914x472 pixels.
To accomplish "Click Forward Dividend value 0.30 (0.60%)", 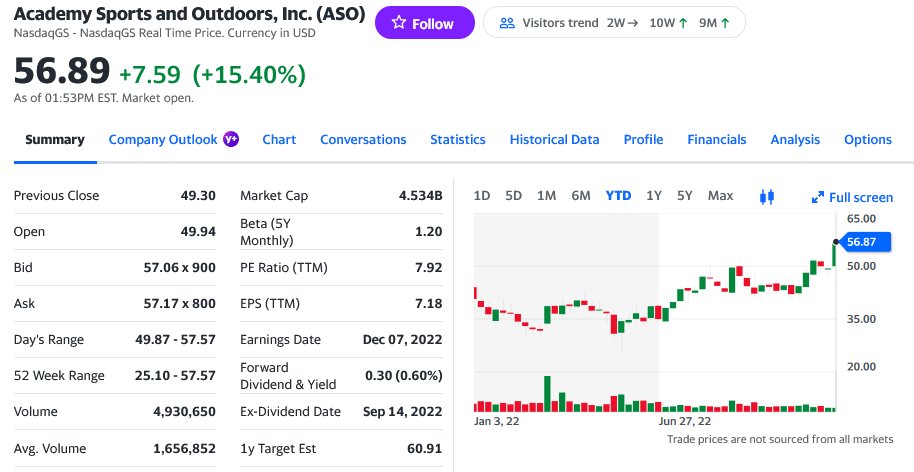I will pyautogui.click(x=404, y=376).
